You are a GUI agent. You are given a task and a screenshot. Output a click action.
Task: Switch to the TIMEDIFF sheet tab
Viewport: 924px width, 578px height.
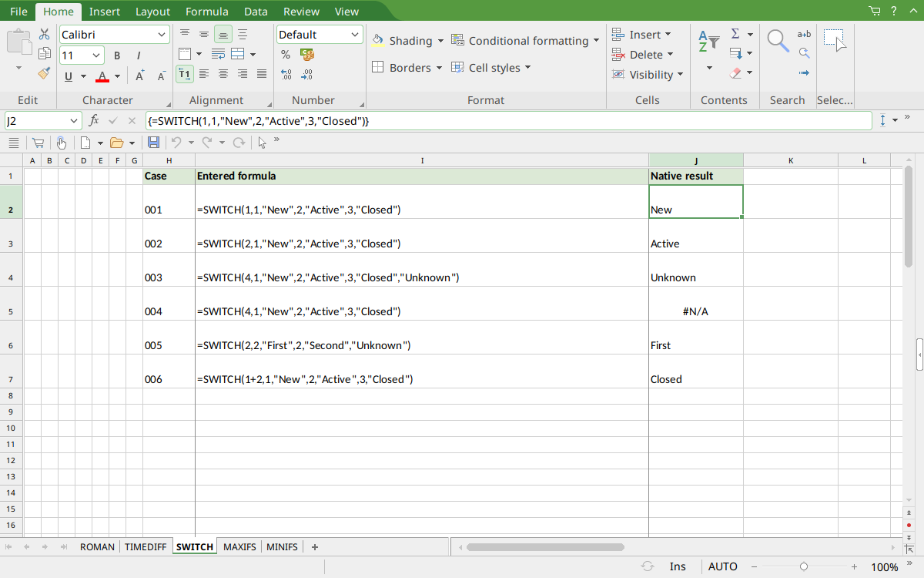[x=146, y=546]
